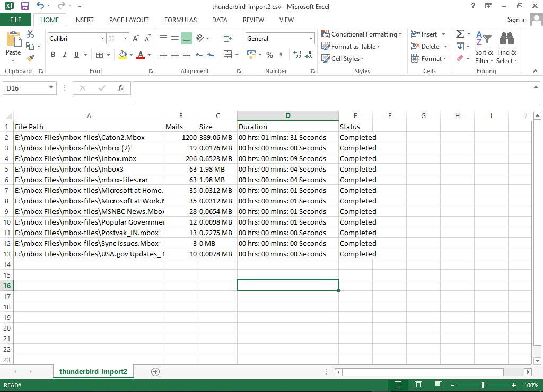Open the FILE tab
Viewport: 543px width, 392px height.
(15, 20)
